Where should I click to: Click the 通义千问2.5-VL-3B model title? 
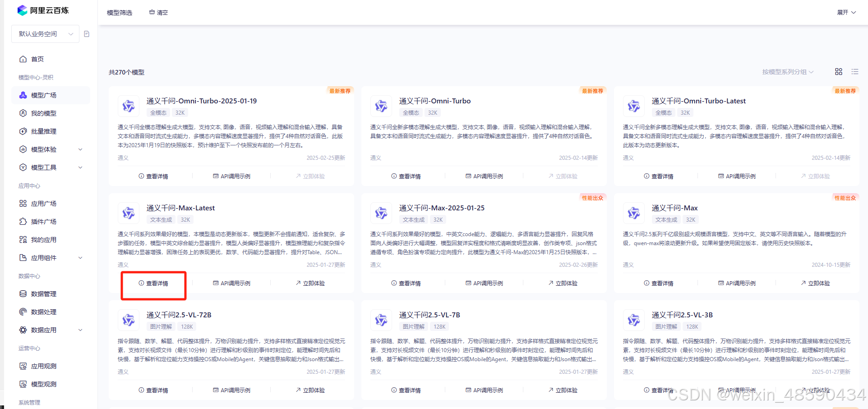682,315
